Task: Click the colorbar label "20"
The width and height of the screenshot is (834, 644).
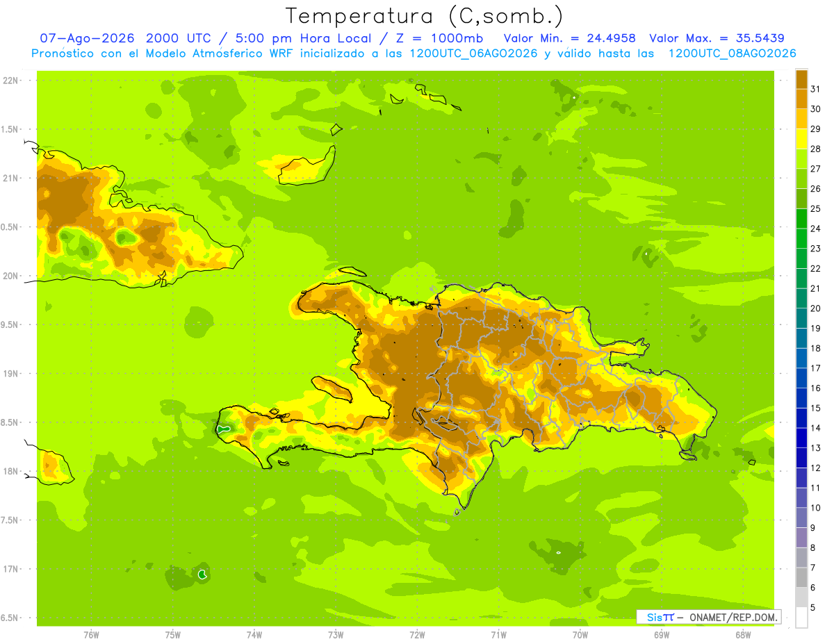Action: coord(816,308)
